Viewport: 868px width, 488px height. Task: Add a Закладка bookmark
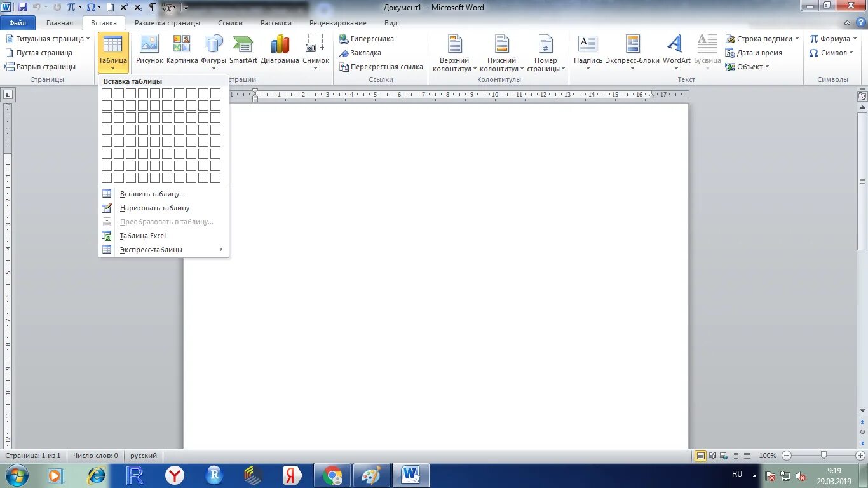[x=360, y=53]
